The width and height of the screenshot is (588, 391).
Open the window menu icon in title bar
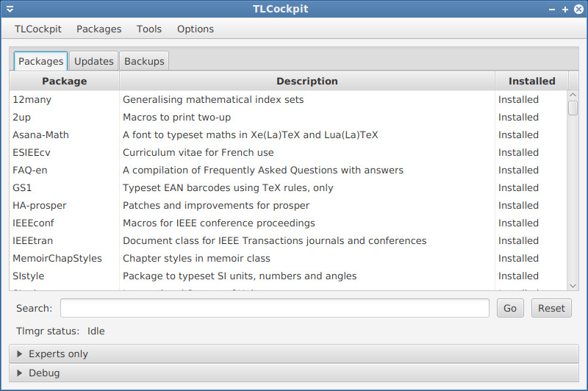point(10,9)
